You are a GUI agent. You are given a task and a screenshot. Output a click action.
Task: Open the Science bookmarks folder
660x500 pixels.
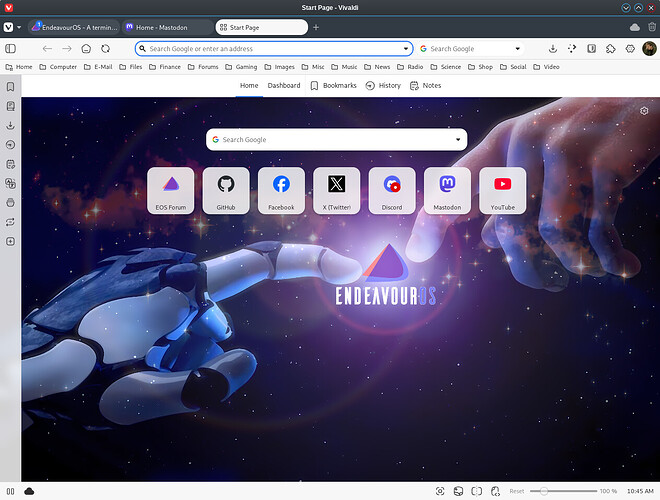pos(446,67)
